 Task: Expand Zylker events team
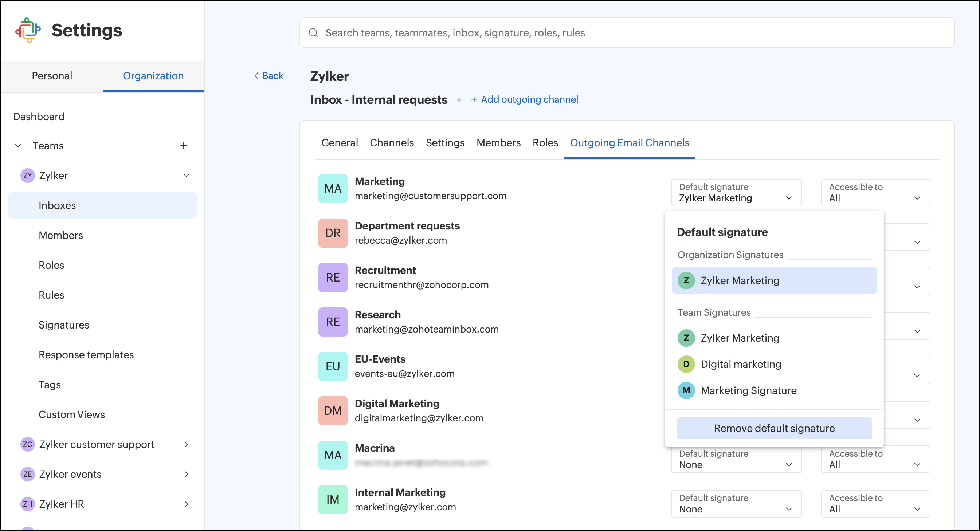coord(187,474)
